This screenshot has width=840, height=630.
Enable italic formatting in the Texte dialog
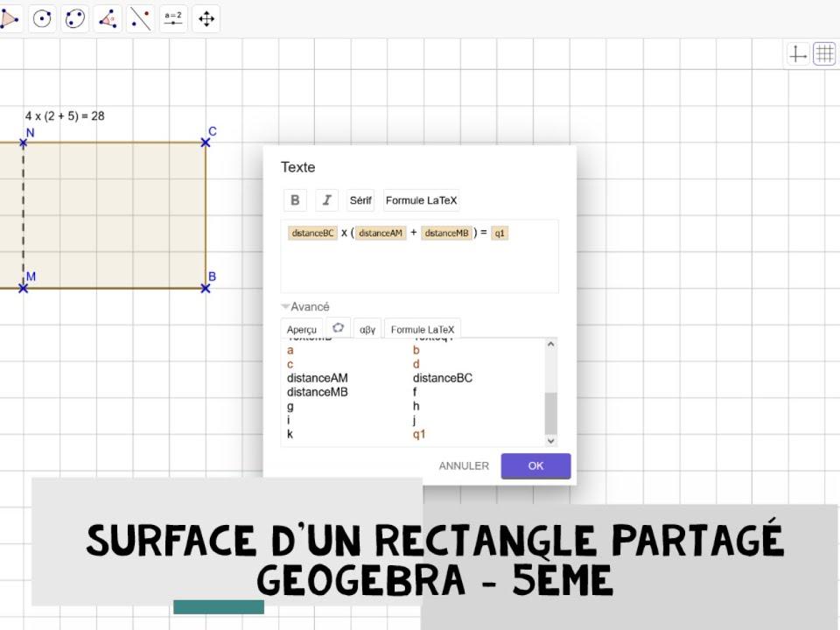[x=326, y=199]
